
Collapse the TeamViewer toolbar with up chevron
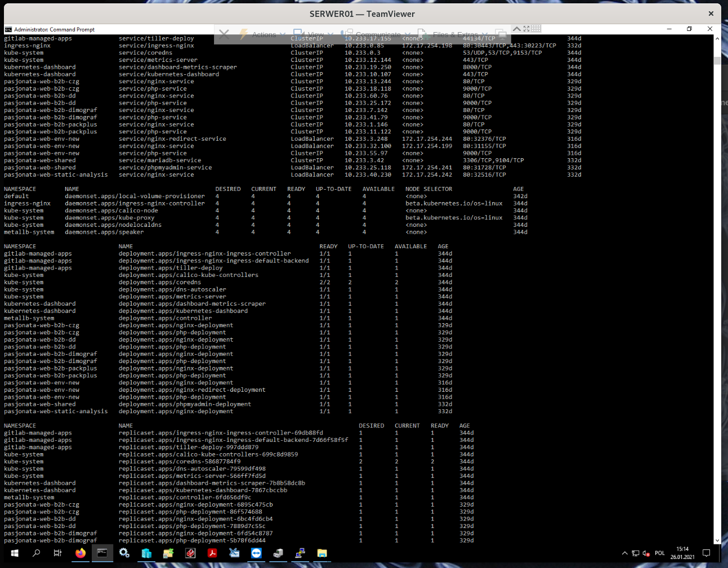(516, 28)
